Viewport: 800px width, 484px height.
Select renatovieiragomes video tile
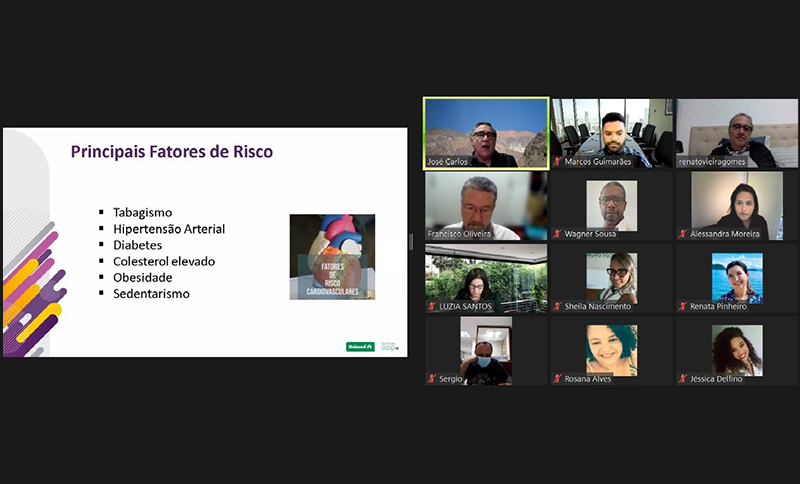737,133
